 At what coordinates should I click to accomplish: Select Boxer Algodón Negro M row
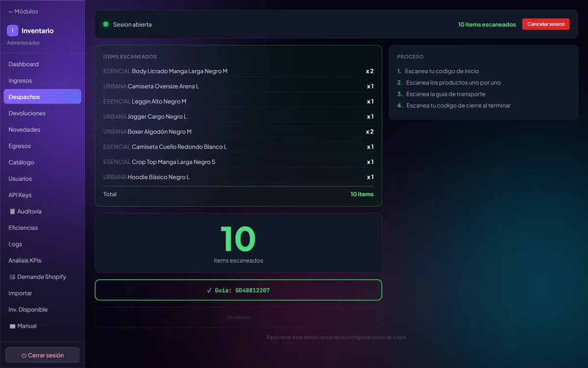pyautogui.click(x=238, y=132)
